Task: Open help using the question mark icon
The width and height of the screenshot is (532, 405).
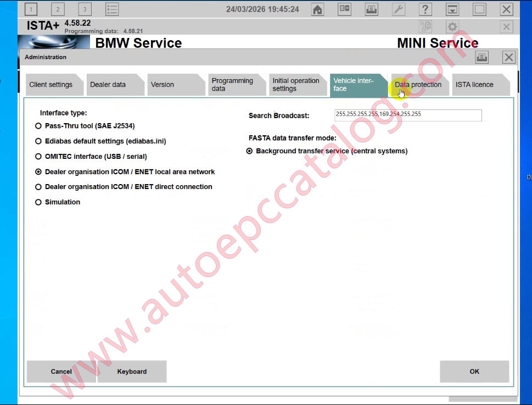Action: [x=424, y=9]
